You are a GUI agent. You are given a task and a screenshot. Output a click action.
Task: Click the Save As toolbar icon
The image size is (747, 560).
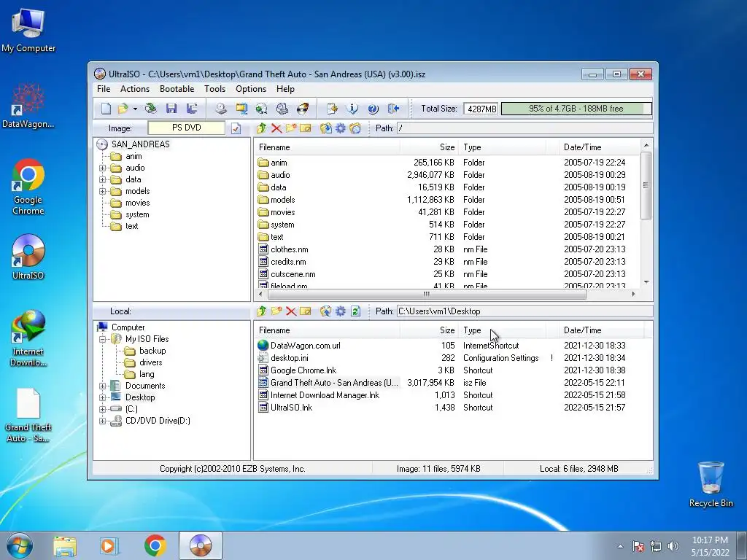point(192,109)
